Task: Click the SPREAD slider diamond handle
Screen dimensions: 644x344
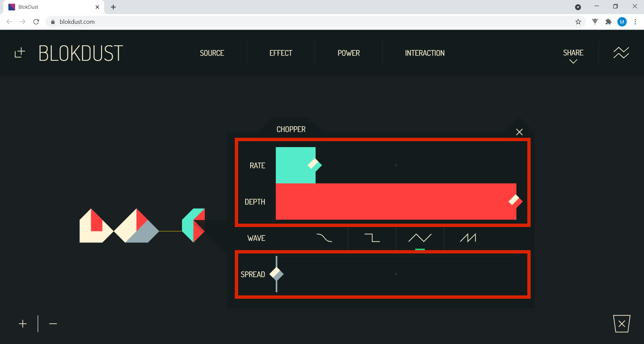Action: [x=276, y=274]
